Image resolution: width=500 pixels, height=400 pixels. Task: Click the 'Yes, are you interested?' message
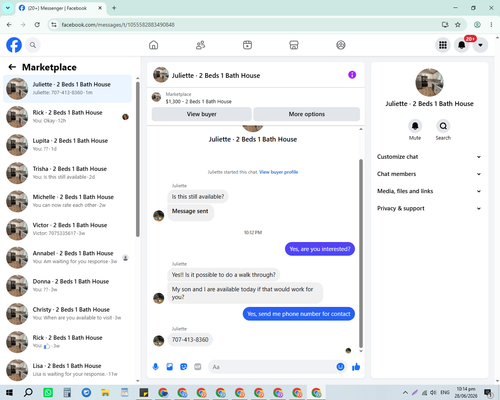320,249
